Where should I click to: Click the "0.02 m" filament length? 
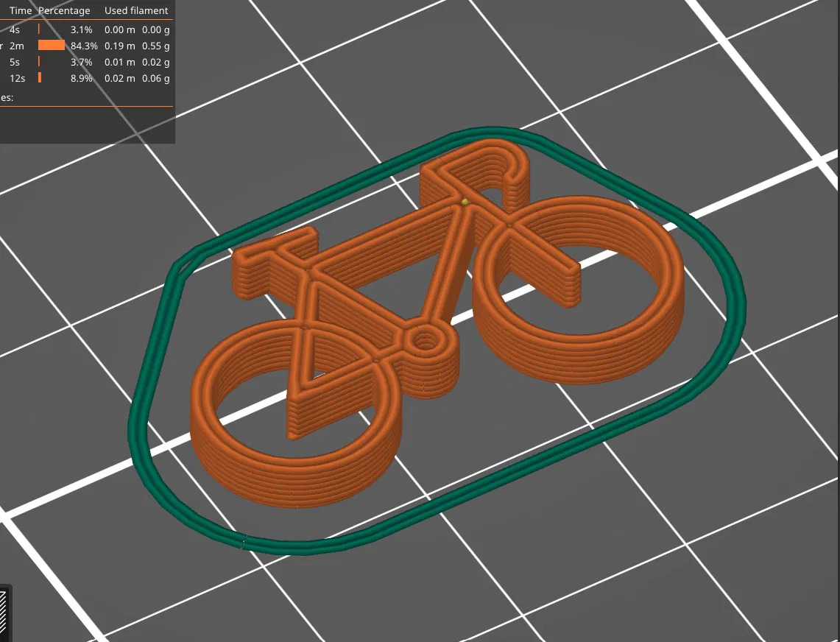tap(120, 78)
